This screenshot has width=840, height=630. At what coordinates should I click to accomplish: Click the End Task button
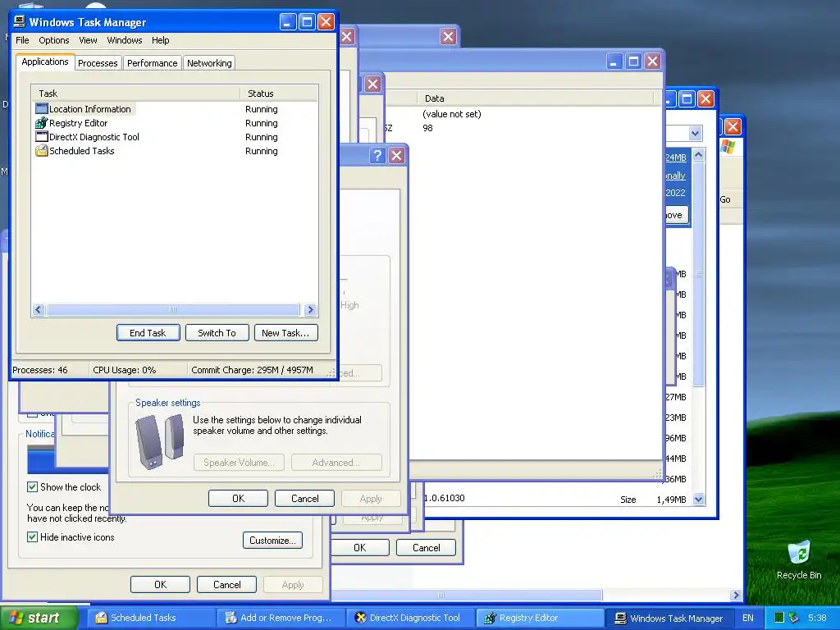148,333
